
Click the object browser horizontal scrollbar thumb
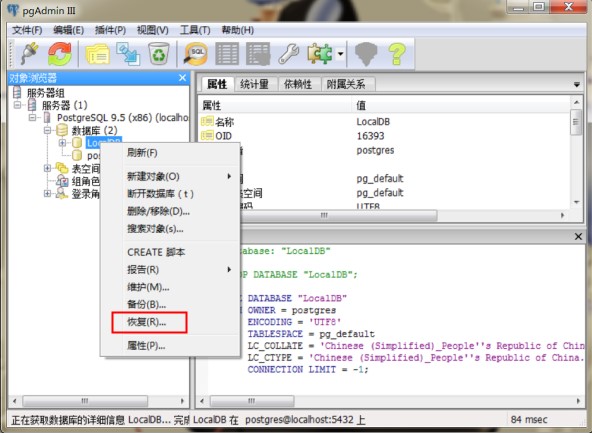tap(85, 401)
